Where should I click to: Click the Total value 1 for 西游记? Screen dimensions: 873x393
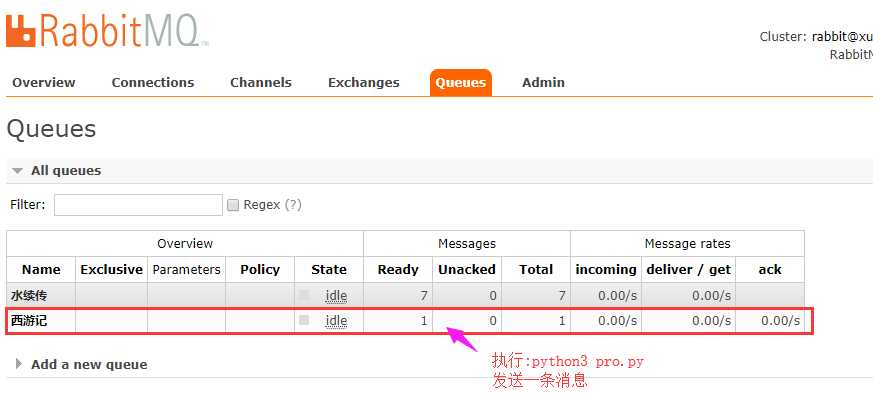pyautogui.click(x=562, y=321)
